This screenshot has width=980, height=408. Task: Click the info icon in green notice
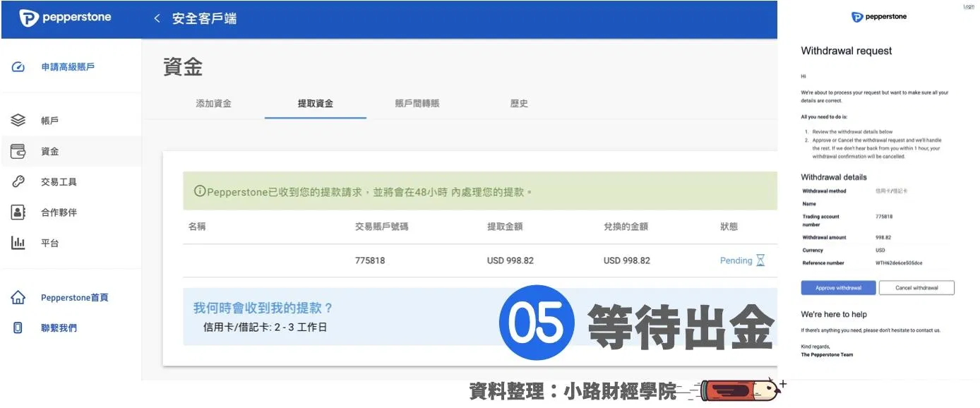[x=201, y=191]
